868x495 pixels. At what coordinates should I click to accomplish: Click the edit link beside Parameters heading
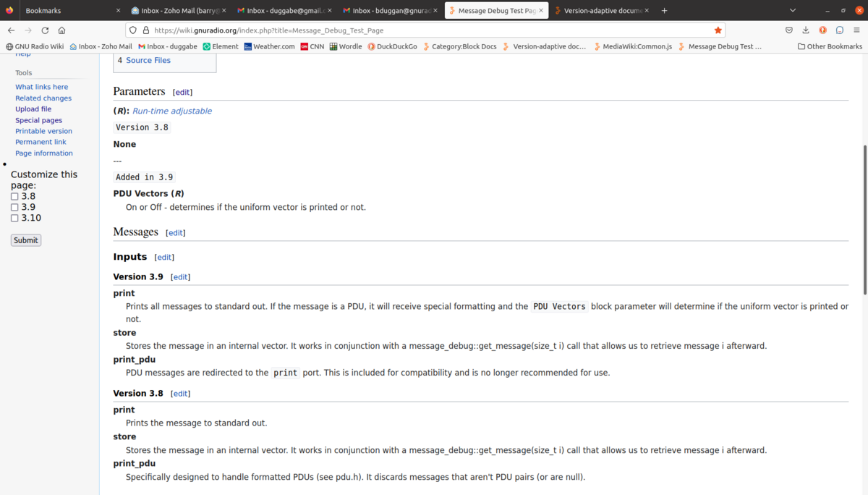[x=182, y=92]
